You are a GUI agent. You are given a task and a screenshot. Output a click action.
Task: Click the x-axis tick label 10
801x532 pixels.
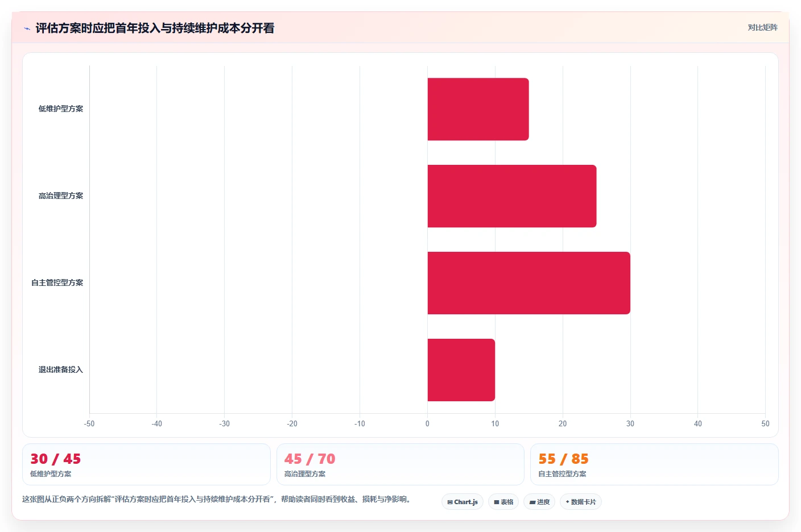pyautogui.click(x=495, y=423)
